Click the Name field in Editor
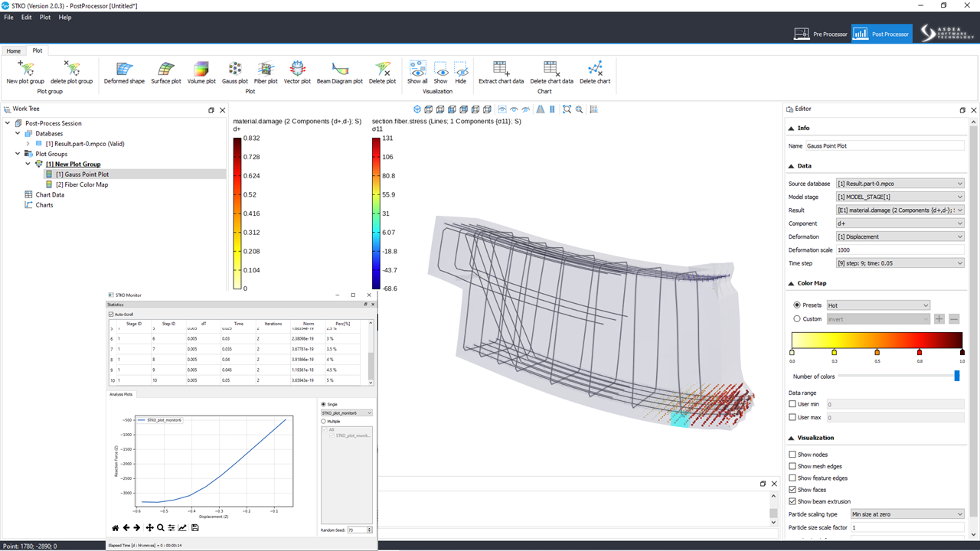Screen dimensions: 980x551 (x=884, y=145)
